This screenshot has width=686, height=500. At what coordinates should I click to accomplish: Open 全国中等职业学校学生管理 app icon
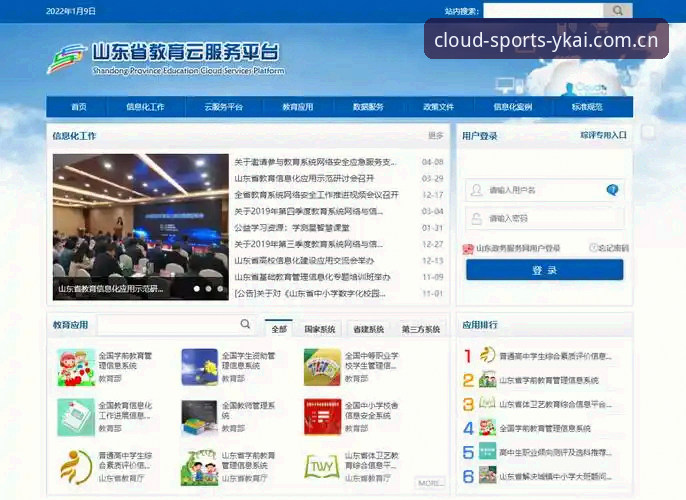322,367
